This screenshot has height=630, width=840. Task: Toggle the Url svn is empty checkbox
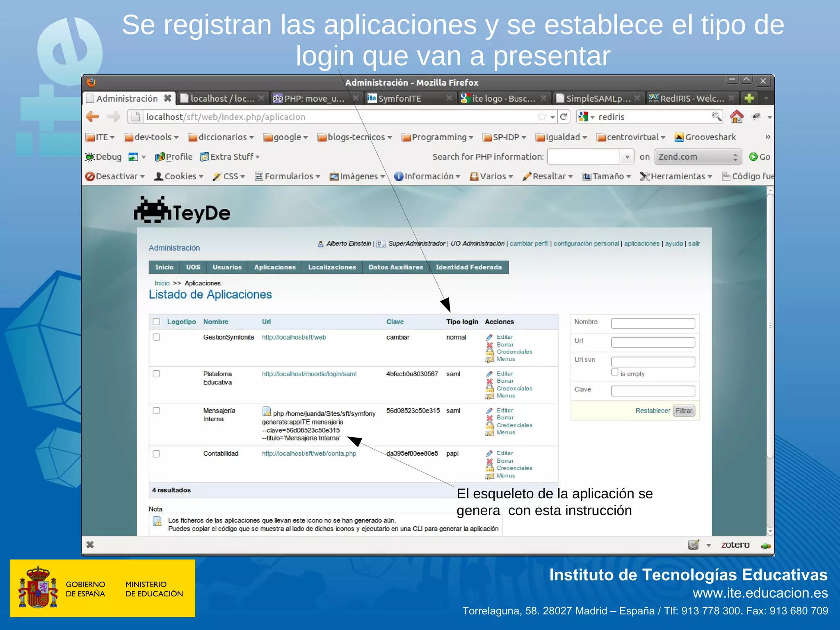614,372
